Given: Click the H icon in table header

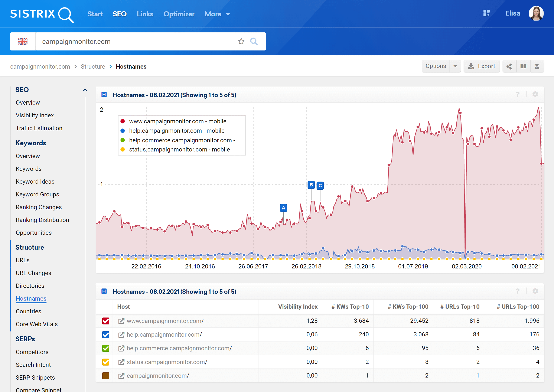Looking at the screenshot, I should (104, 291).
